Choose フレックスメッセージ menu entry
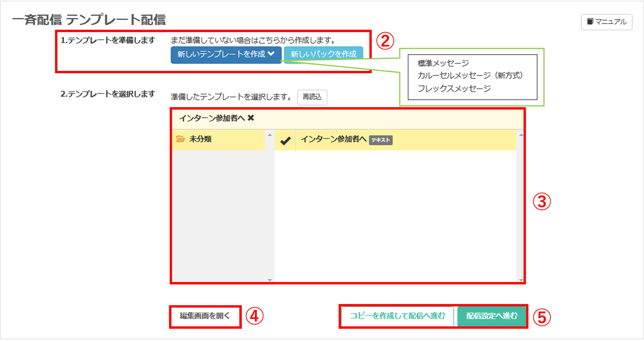 pos(454,89)
